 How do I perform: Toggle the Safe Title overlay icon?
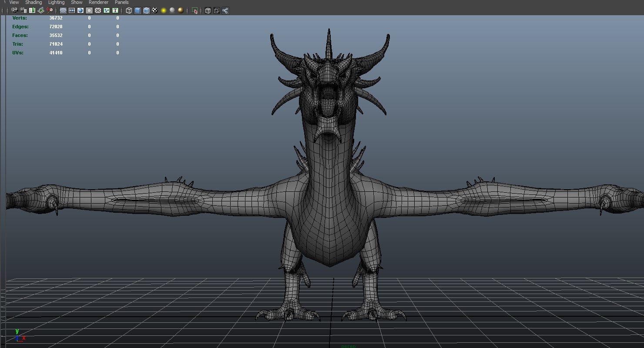pyautogui.click(x=115, y=10)
